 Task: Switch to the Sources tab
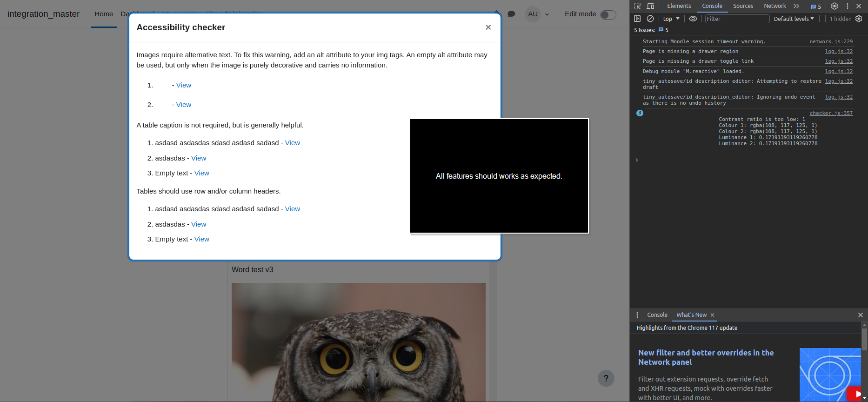743,6
